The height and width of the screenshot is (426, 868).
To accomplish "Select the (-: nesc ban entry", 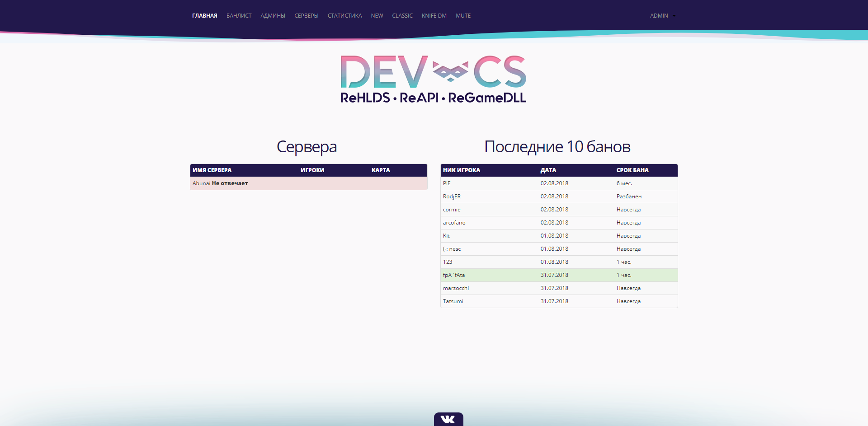I will (559, 249).
